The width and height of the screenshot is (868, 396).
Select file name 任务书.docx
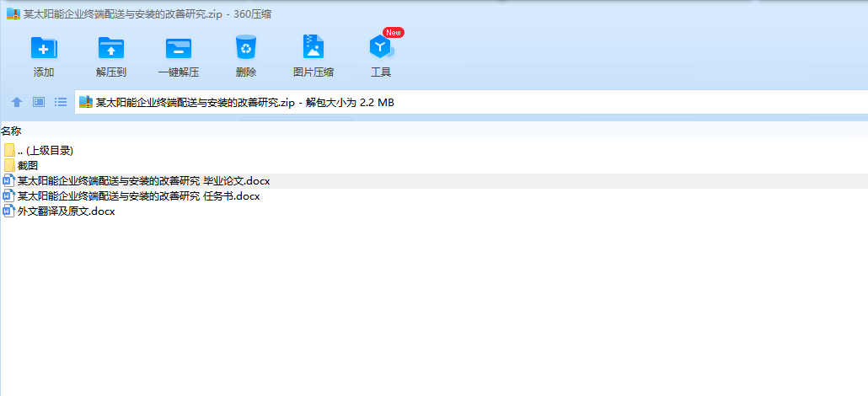[x=139, y=196]
